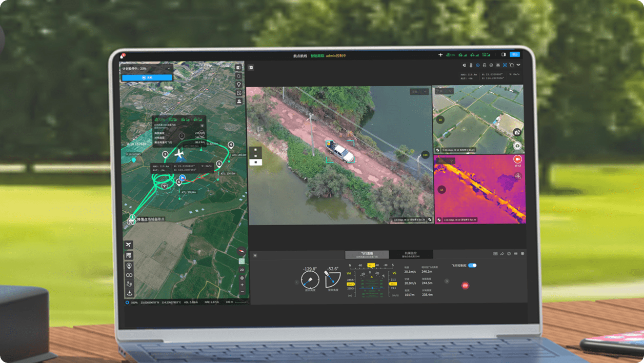Open the map layer settings icon
Image resolution: width=644 pixels, height=363 pixels.
pos(129,255)
